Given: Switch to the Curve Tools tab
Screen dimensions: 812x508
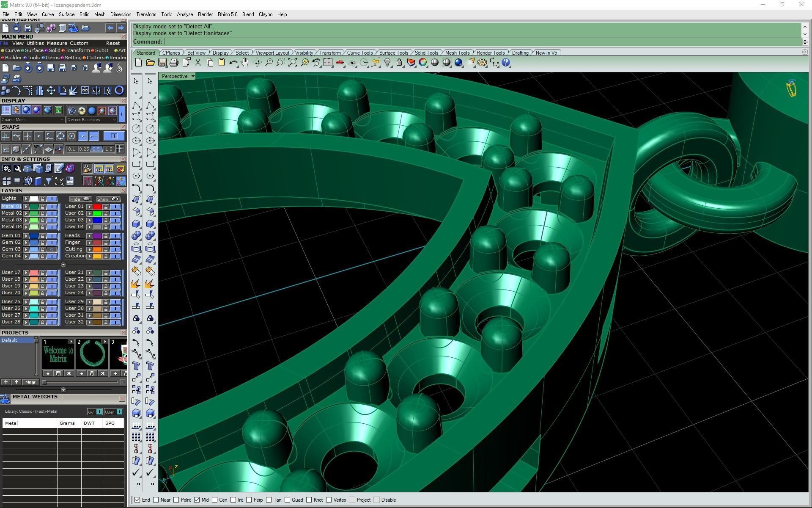Looking at the screenshot, I should [360, 53].
